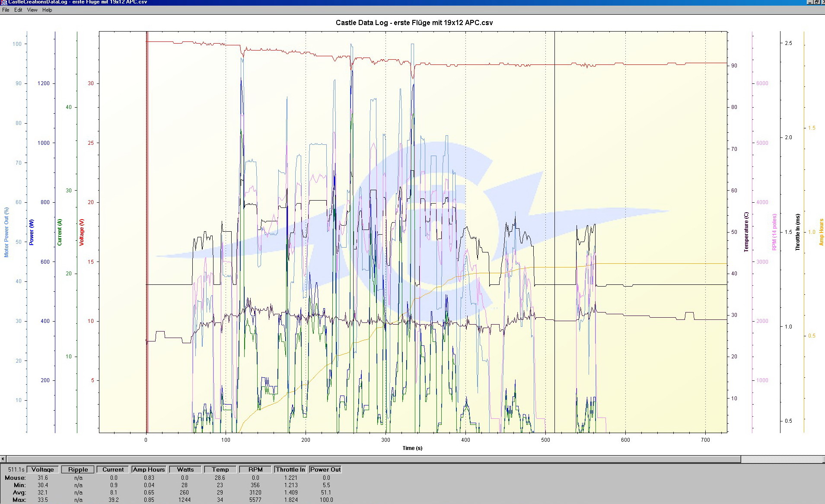Click the red marker line at time zero
The image size is (825, 504).
(x=147, y=216)
